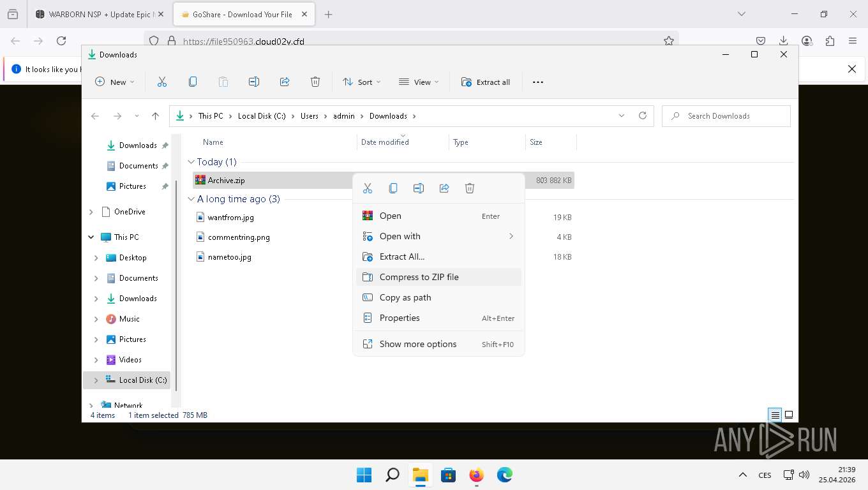The width and height of the screenshot is (868, 490).
Task: Choose Open from the context menu
Action: pos(438,216)
